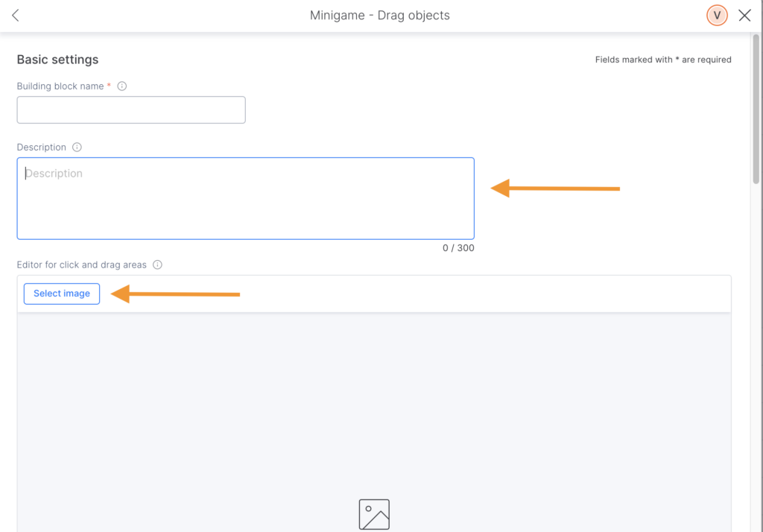Viewport: 763px width, 532px height.
Task: Click the image placeholder icon in editor
Action: [x=374, y=514]
